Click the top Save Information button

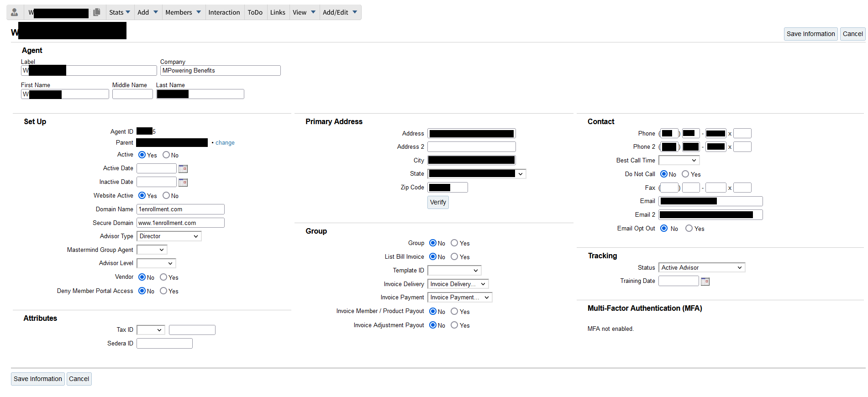click(x=810, y=34)
